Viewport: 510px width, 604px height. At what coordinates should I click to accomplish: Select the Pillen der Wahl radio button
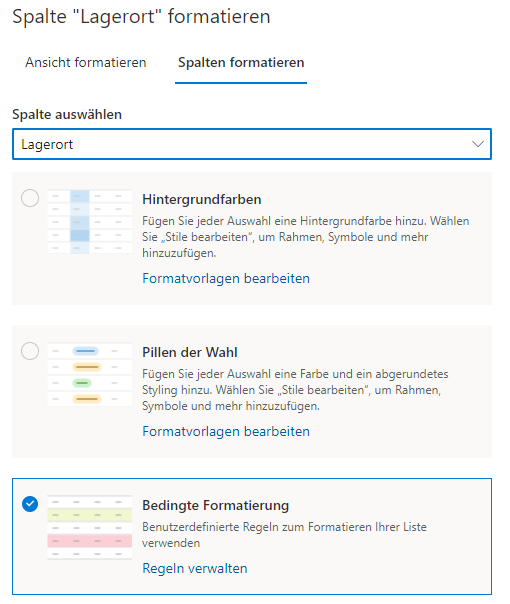coord(30,351)
